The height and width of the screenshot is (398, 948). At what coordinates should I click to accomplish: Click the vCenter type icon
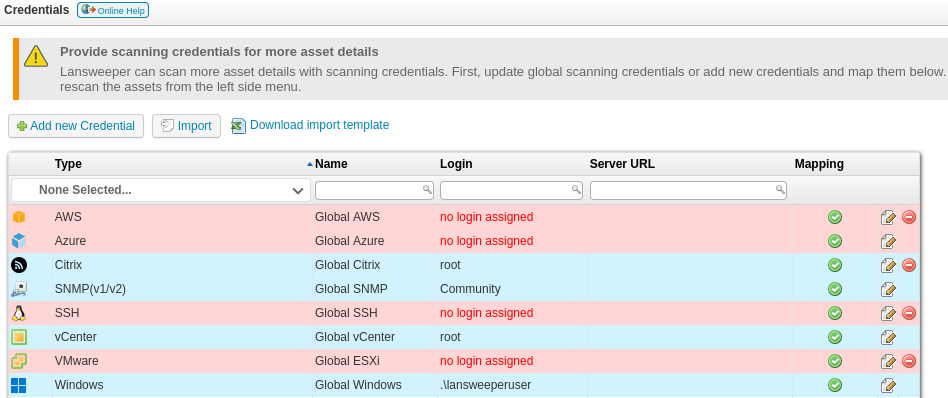point(19,337)
